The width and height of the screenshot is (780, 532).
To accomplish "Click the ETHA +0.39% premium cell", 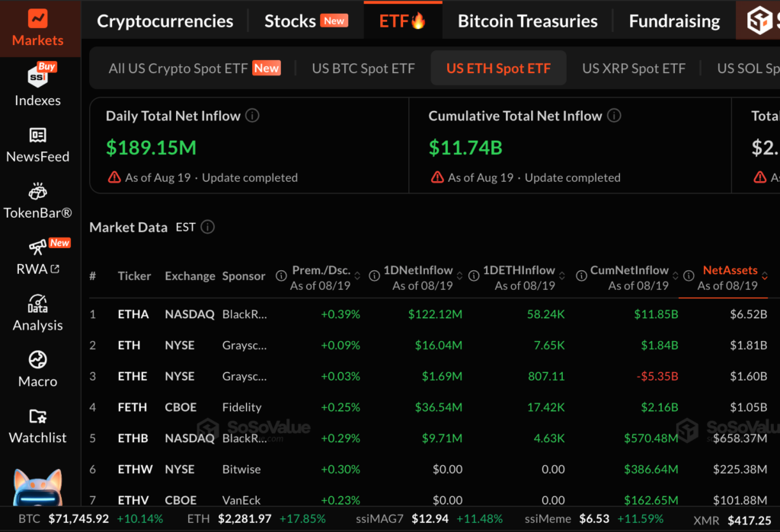I will pos(340,314).
